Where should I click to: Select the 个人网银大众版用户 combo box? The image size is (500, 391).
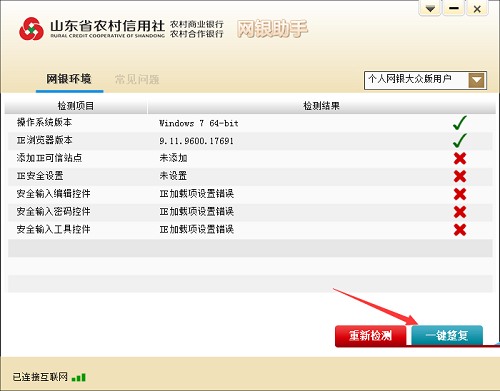(425, 80)
